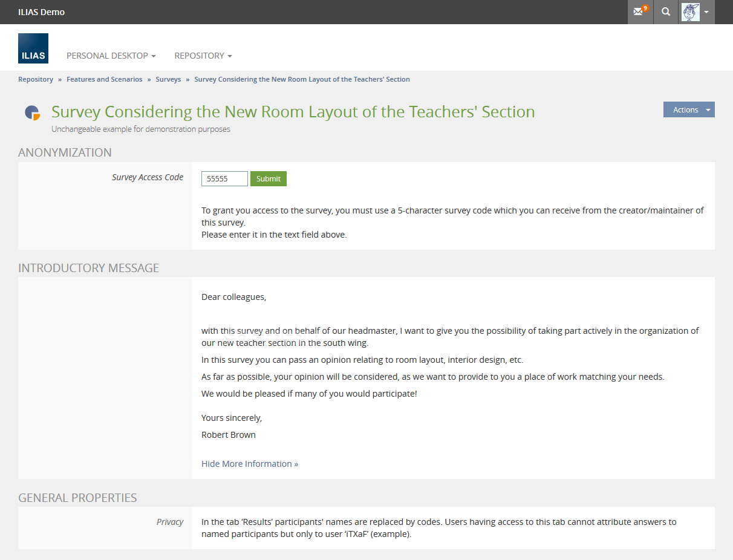Image resolution: width=733 pixels, height=560 pixels.
Task: Click the 'Yours sincerely,' text
Action: coord(232,418)
